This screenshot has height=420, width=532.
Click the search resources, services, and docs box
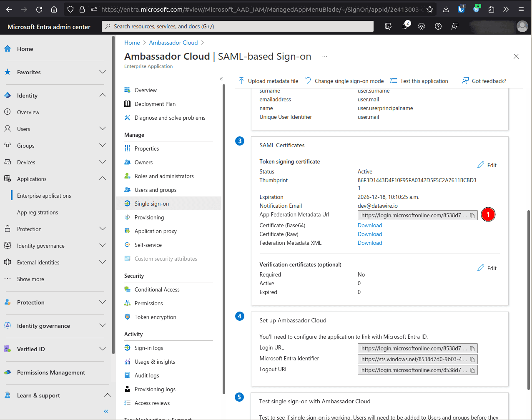[x=238, y=26]
